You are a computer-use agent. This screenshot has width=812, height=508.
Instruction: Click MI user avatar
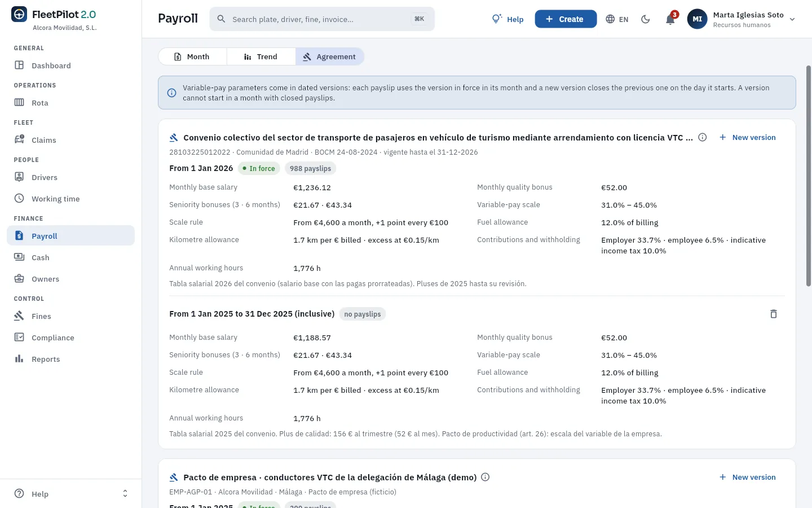click(697, 19)
